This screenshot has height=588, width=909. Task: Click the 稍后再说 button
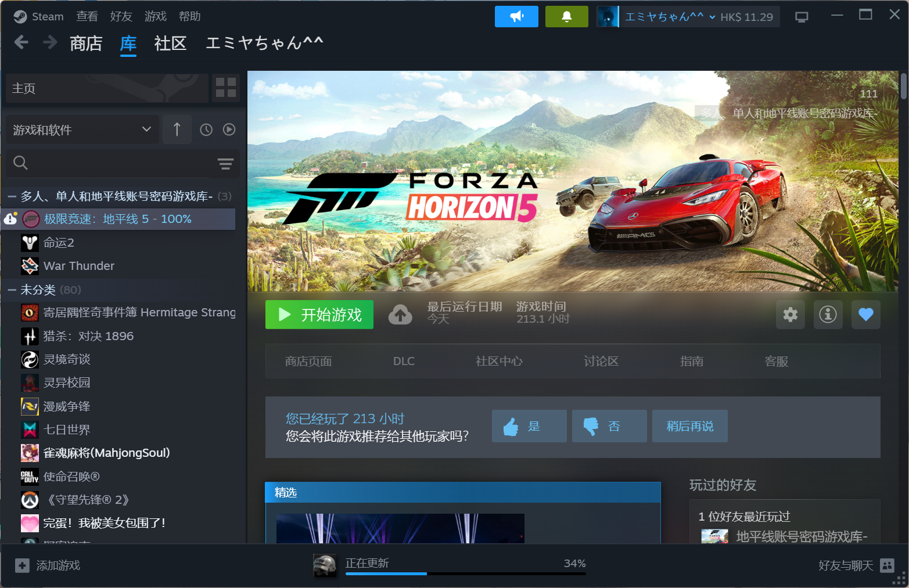[x=689, y=426]
